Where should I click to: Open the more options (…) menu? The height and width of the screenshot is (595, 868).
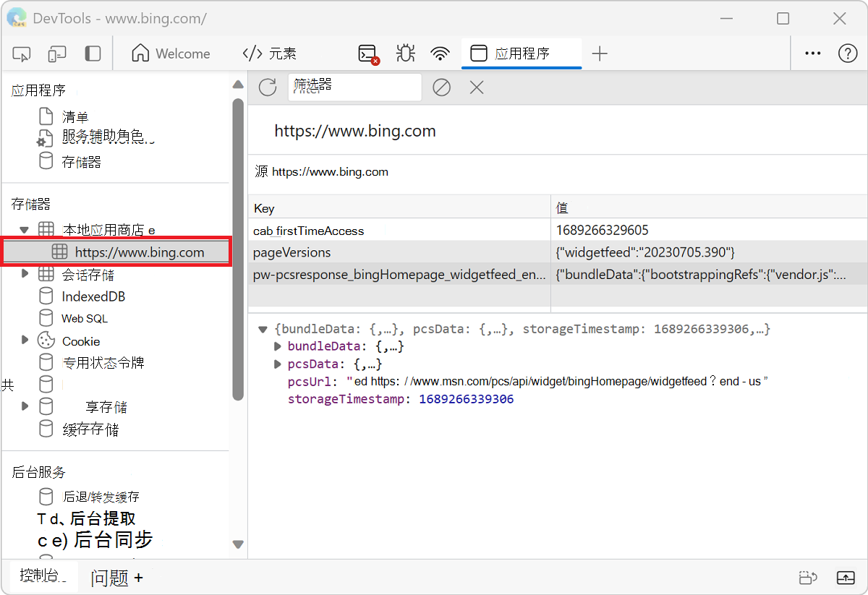pyautogui.click(x=812, y=53)
